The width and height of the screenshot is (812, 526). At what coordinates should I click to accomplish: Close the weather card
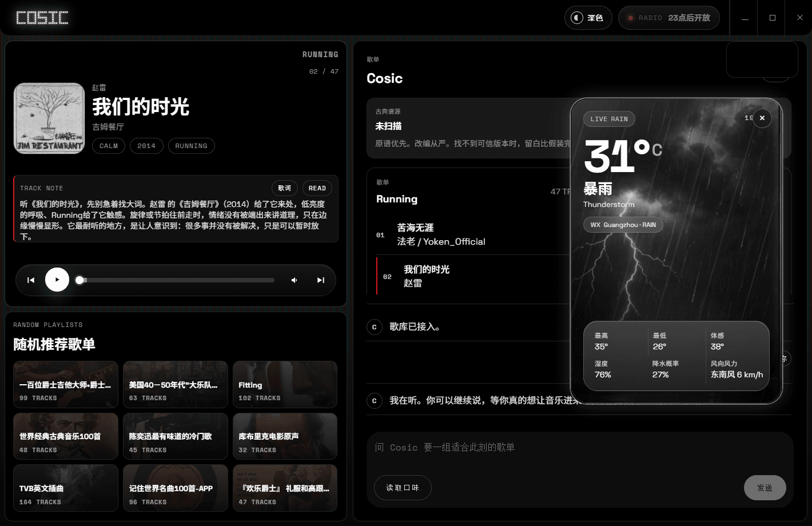pos(762,118)
